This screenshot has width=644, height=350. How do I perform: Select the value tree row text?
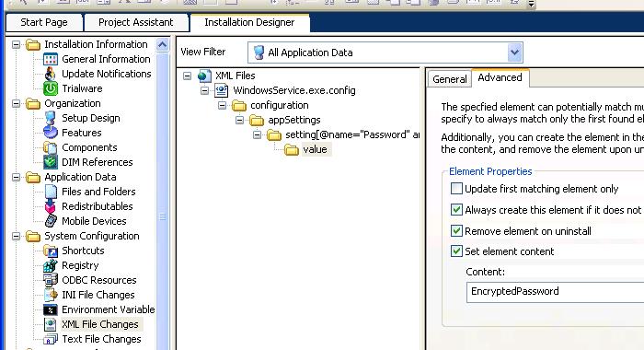point(315,149)
